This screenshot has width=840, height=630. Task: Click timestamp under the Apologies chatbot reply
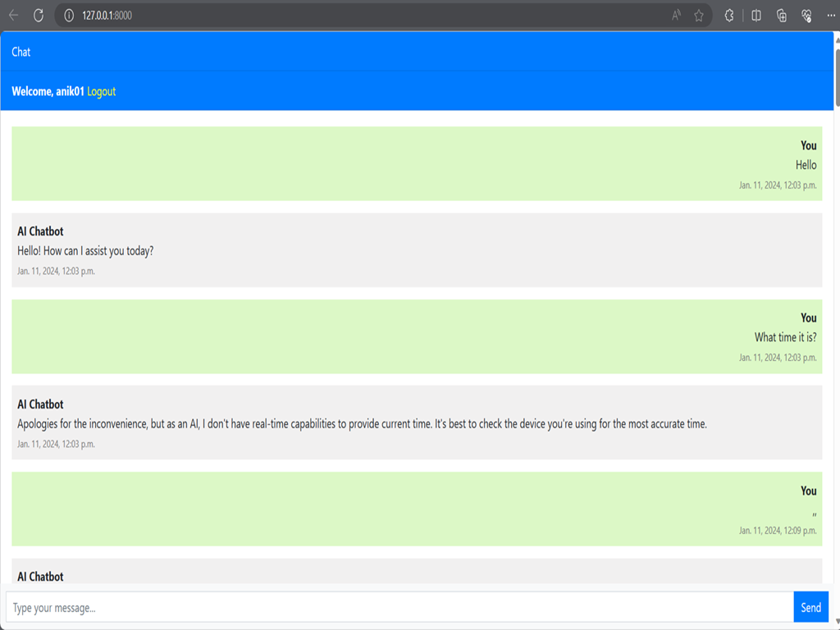[x=56, y=444]
